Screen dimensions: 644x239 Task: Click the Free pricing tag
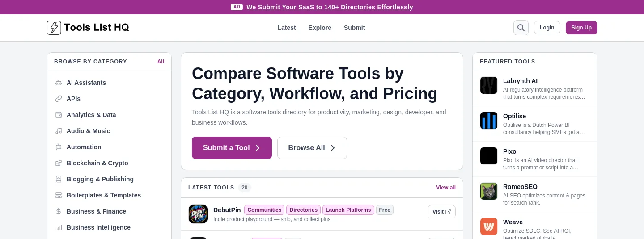click(x=385, y=210)
